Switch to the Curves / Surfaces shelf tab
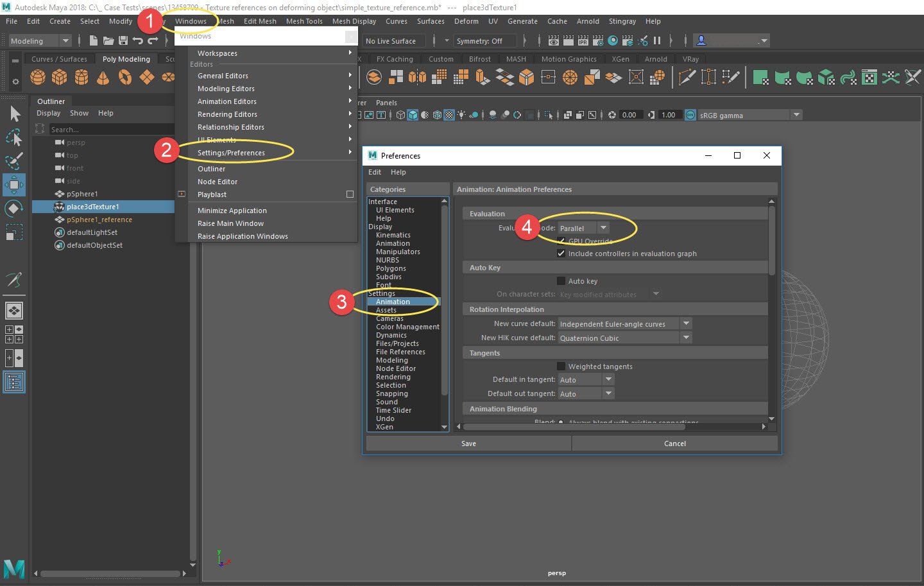Image resolution: width=924 pixels, height=586 pixels. tap(60, 59)
